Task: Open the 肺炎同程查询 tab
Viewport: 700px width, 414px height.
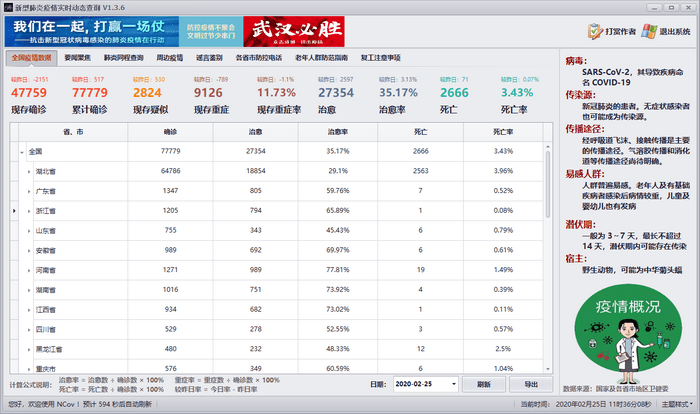Action: (124, 58)
